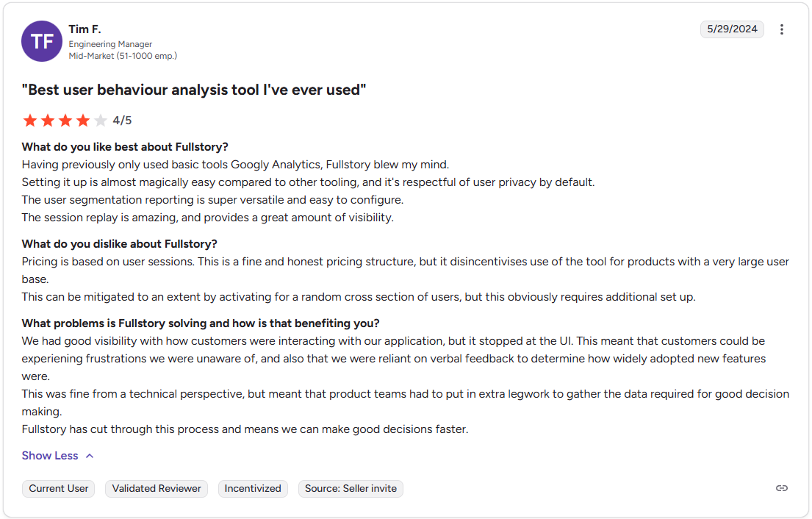Click the TF reviewer avatar
The width and height of the screenshot is (812, 519).
[42, 41]
